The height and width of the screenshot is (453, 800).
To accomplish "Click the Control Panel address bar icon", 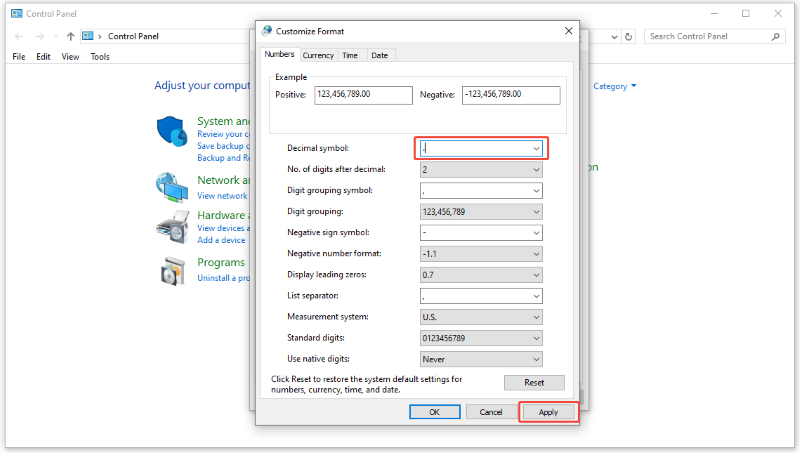I will [x=88, y=36].
